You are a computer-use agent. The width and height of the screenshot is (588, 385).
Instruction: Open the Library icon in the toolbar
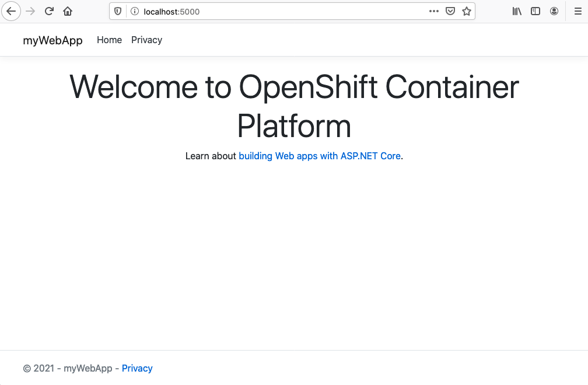[516, 10]
